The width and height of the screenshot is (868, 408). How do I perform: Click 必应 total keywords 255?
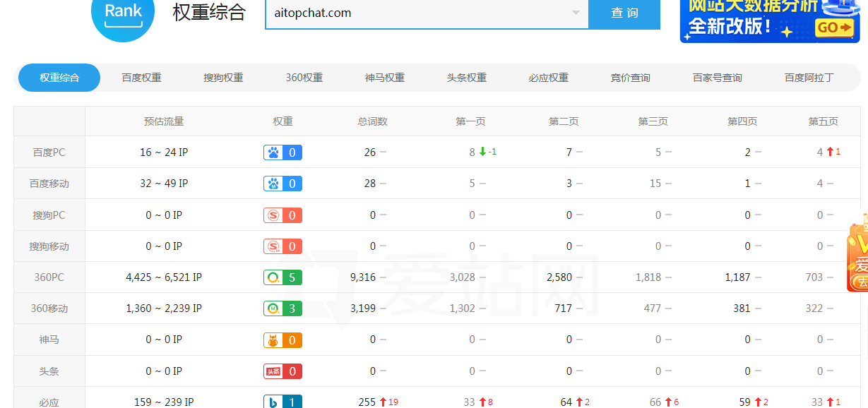click(x=367, y=402)
